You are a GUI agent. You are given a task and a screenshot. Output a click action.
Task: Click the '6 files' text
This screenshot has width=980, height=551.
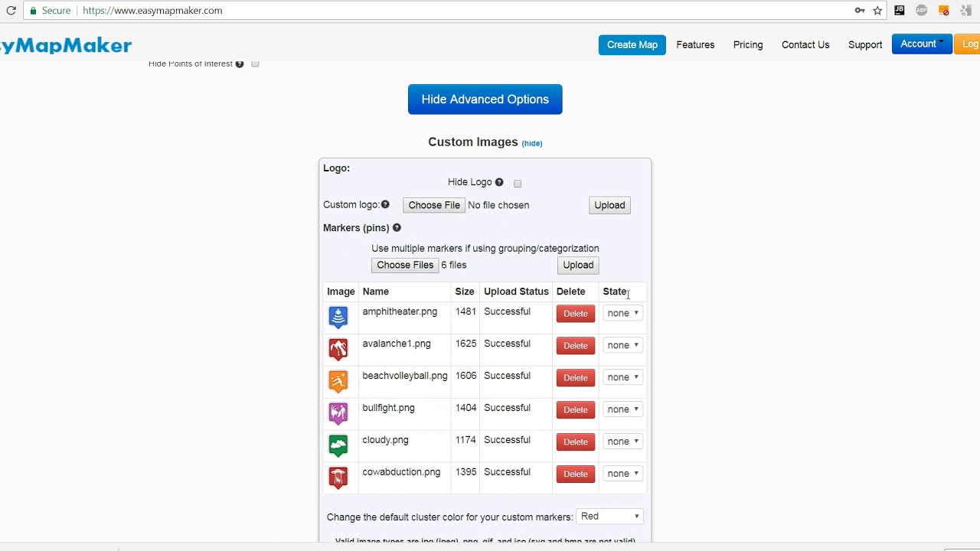pyautogui.click(x=454, y=265)
